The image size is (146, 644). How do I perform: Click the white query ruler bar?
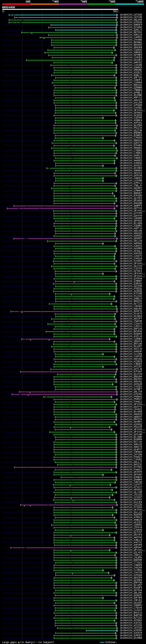[60, 9]
